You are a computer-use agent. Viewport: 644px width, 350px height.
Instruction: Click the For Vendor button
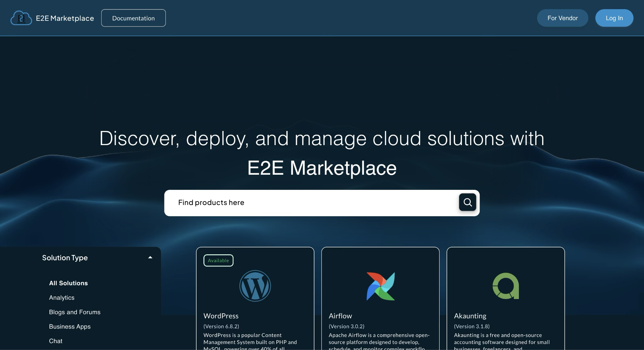(x=563, y=18)
